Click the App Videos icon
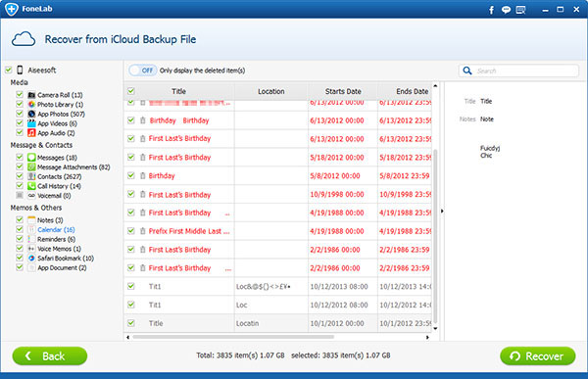This screenshot has width=588, height=379. click(31, 123)
